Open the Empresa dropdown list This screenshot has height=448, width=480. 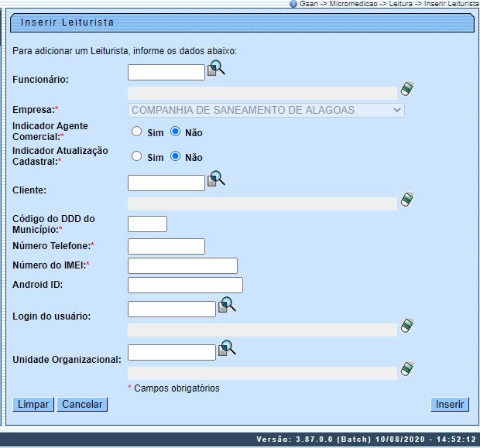point(266,110)
